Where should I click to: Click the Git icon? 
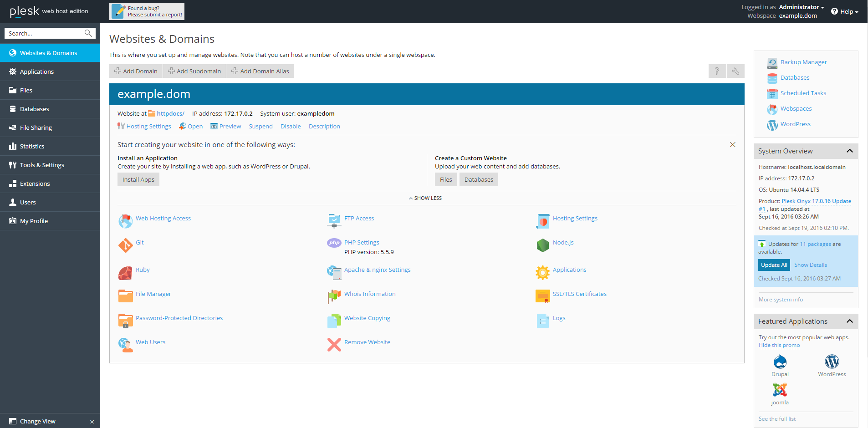pyautogui.click(x=125, y=245)
